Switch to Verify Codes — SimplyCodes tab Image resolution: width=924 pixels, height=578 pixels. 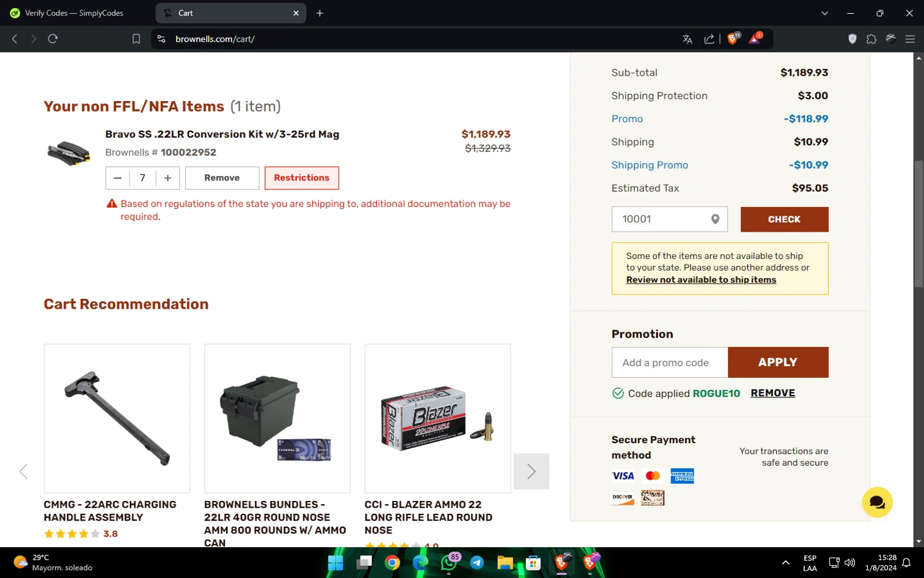click(x=75, y=13)
